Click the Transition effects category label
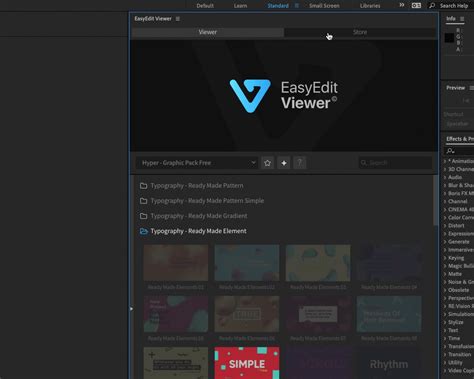 [459, 354]
